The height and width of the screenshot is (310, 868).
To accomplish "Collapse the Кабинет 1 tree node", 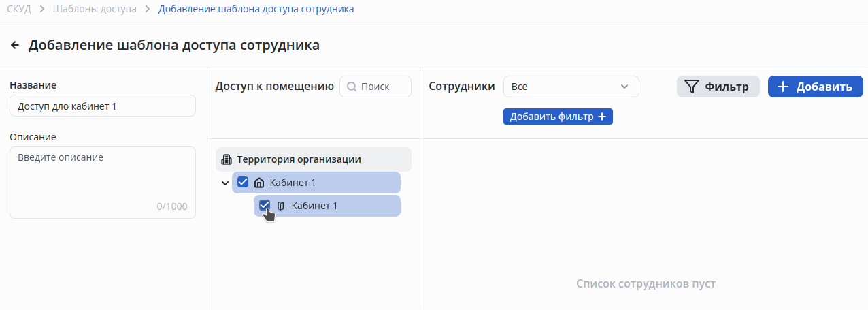I will click(x=225, y=183).
